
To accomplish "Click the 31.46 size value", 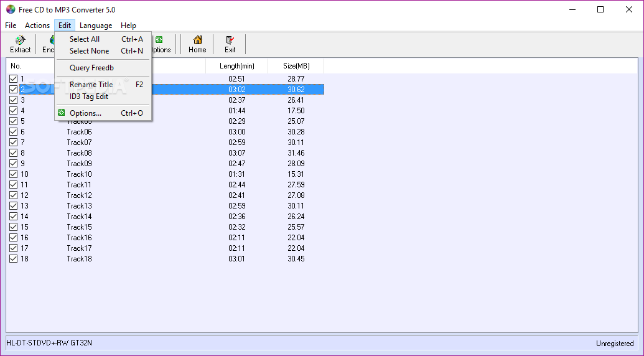I will (x=296, y=152).
